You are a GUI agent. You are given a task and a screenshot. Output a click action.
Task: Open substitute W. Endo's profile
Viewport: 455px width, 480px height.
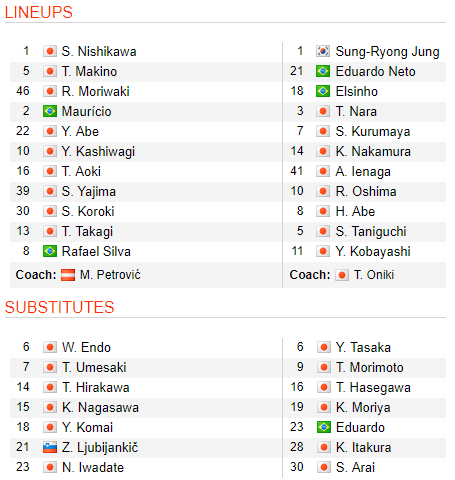86,347
